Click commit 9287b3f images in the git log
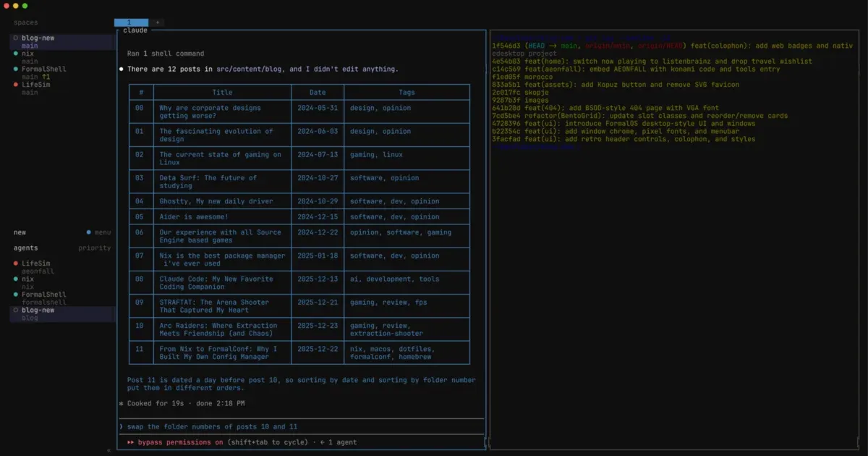Image resolution: width=868 pixels, height=456 pixels. (522, 101)
